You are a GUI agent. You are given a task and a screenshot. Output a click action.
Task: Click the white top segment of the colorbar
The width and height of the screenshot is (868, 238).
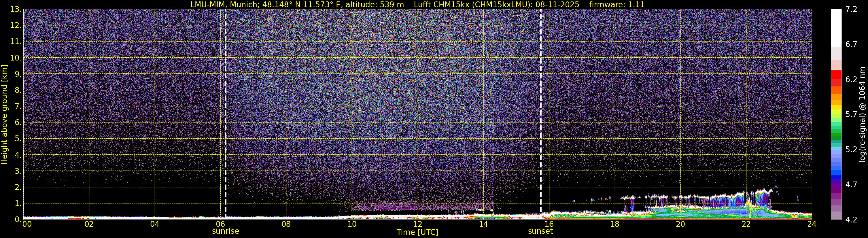(x=836, y=28)
